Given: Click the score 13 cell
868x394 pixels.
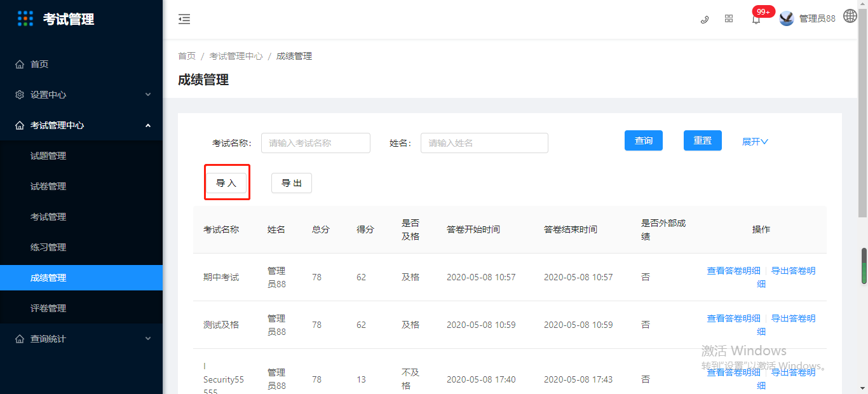Looking at the screenshot, I should [361, 379].
